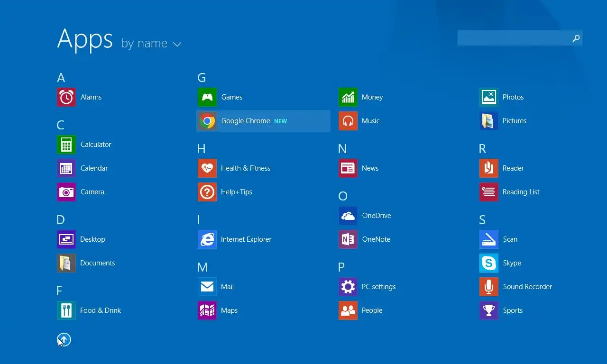The image size is (607, 364).
Task: Click the 'OneDrive' label text
Action: 377,216
